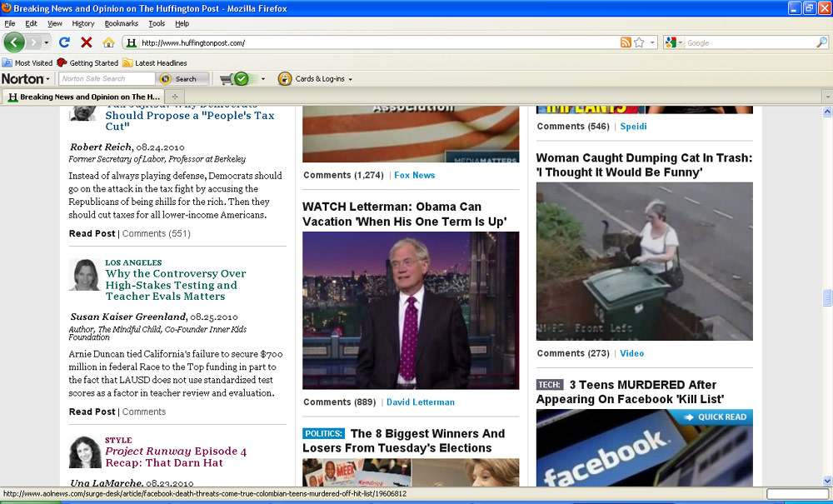This screenshot has height=504, width=833.
Task: Open the Fox News tag link
Action: [414, 175]
